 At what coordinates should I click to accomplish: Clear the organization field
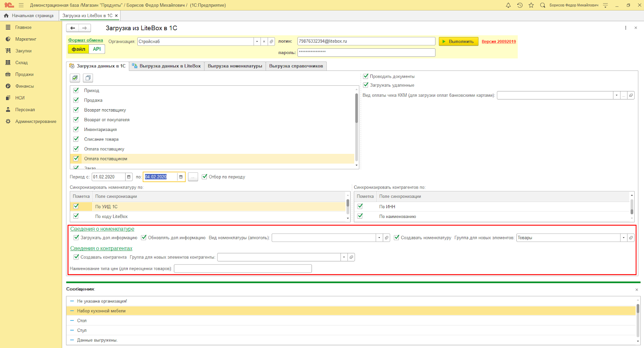coord(264,41)
